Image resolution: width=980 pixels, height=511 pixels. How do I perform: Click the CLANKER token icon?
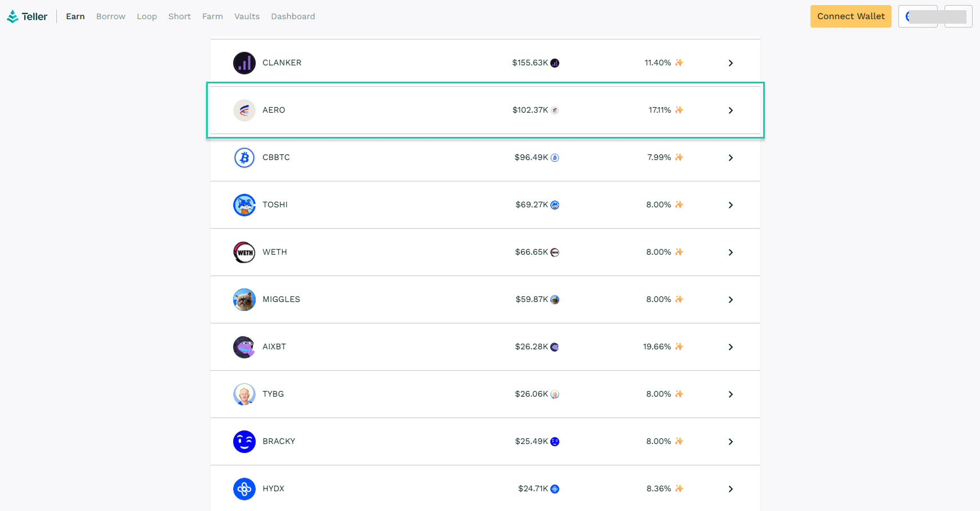click(244, 63)
